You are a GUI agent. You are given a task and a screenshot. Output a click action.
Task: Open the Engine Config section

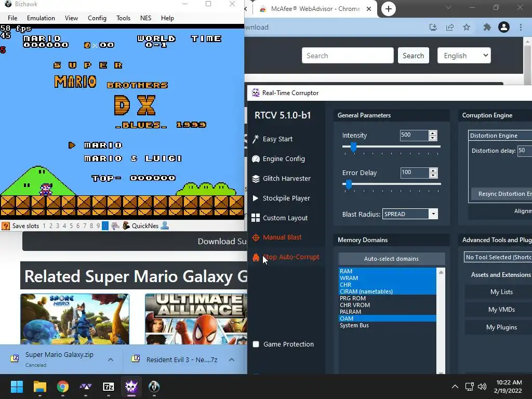tap(278, 159)
